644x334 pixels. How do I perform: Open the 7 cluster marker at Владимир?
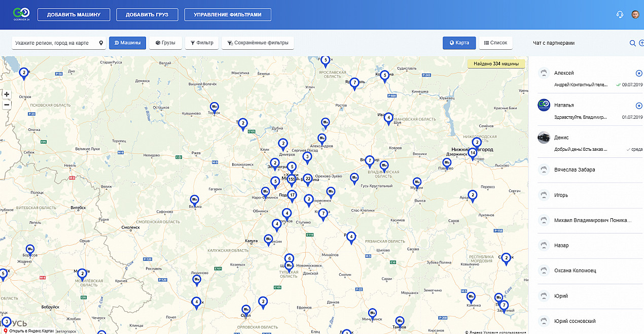coord(370,161)
